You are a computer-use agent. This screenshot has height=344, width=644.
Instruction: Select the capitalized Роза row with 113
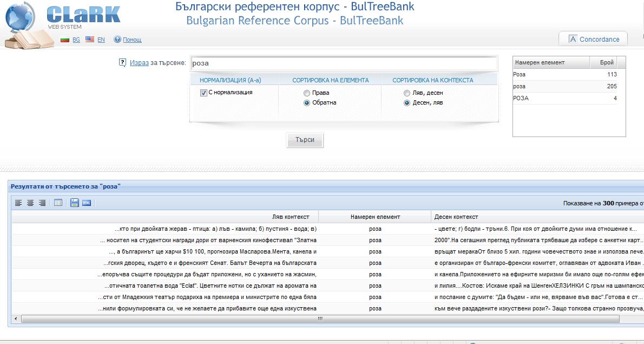click(x=565, y=74)
